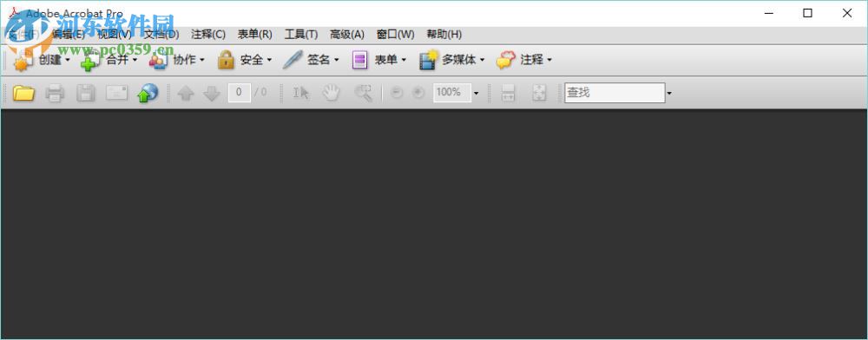Click the Zoom In plus icon
Viewport: 868px width, 340px height.
click(418, 93)
